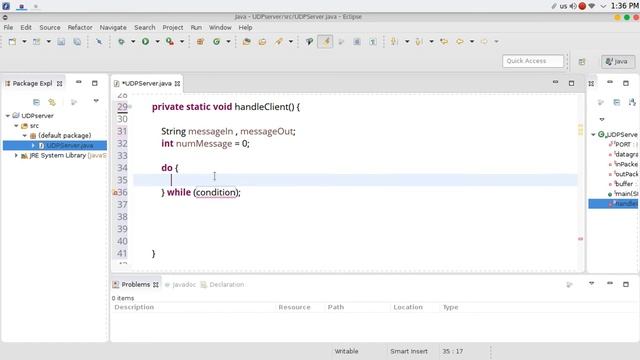Image resolution: width=640 pixels, height=360 pixels.
Task: Select the Package Explorer tab
Action: (x=33, y=83)
